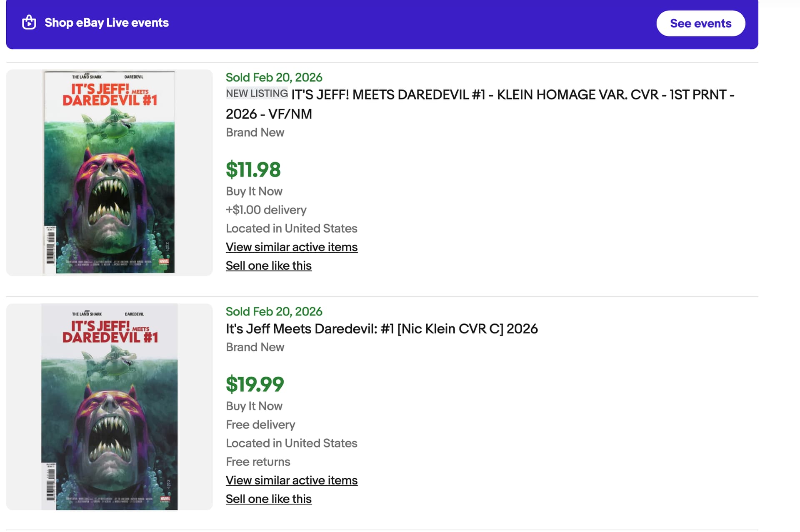Click the Sold Feb 20, 2026 label on second listing
Screen dimensions: 800x532
(274, 311)
